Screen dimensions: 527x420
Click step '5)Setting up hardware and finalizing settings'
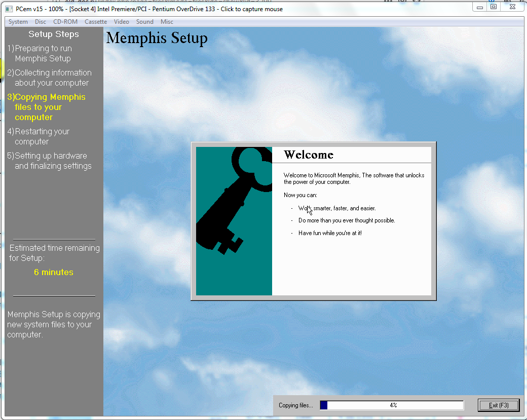(50, 161)
